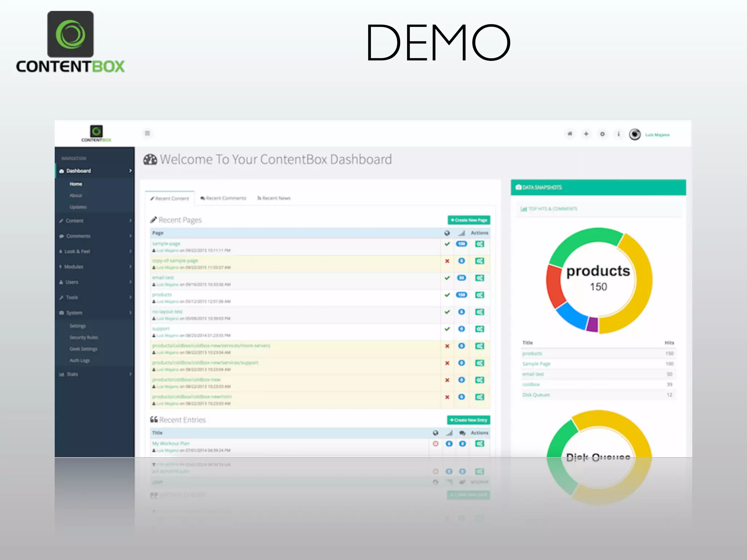Open the gear settings icon in header
Screen dimensions: 747x560
[x=603, y=134]
